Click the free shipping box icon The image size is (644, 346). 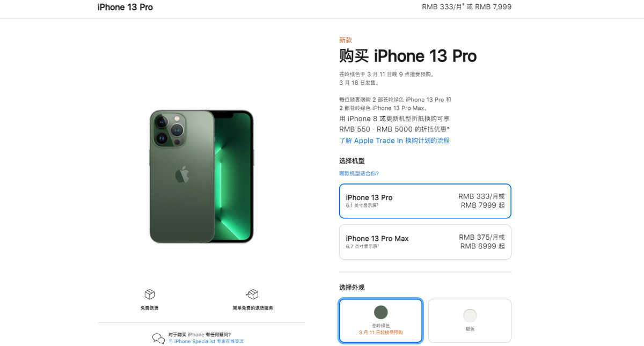(150, 294)
